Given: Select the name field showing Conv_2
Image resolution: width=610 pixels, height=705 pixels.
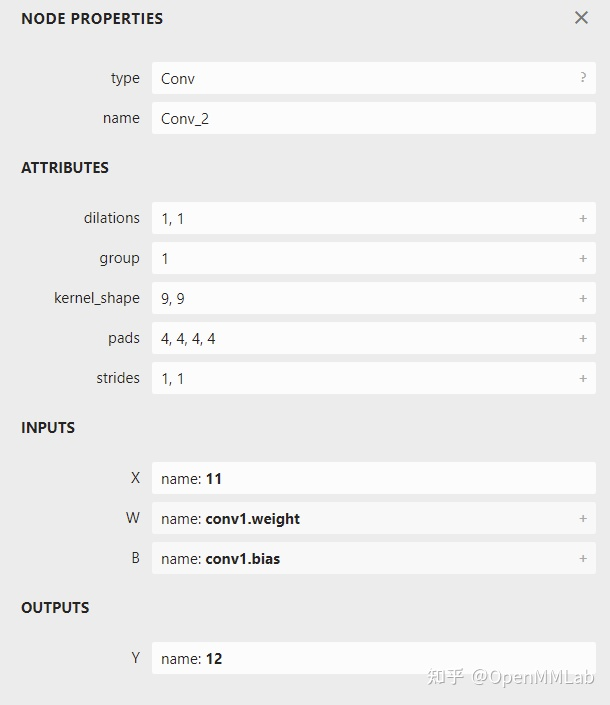Looking at the screenshot, I should (x=374, y=118).
